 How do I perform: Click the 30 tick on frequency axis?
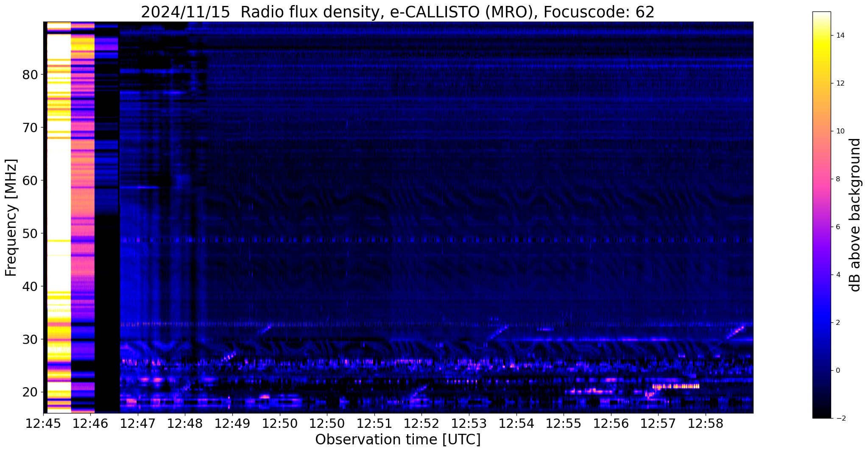point(30,339)
